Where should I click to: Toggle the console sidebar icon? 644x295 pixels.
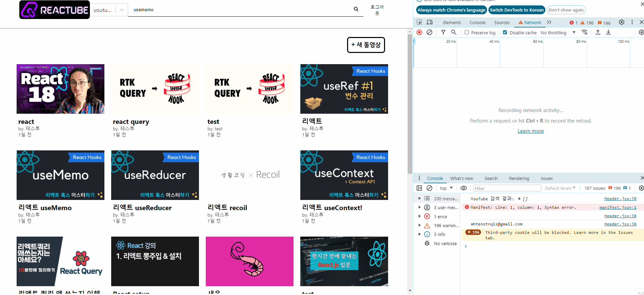coord(419,188)
